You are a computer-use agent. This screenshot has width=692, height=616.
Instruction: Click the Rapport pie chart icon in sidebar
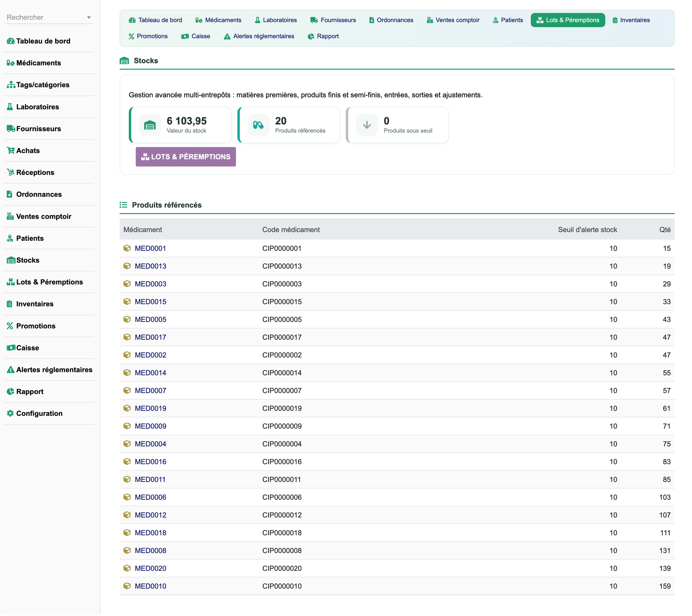(x=10, y=392)
